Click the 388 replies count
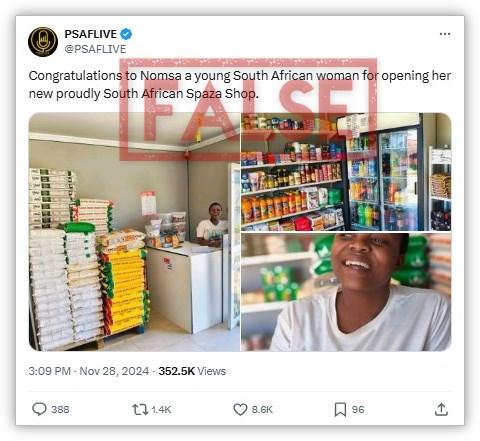The width and height of the screenshot is (480, 441). click(60, 409)
